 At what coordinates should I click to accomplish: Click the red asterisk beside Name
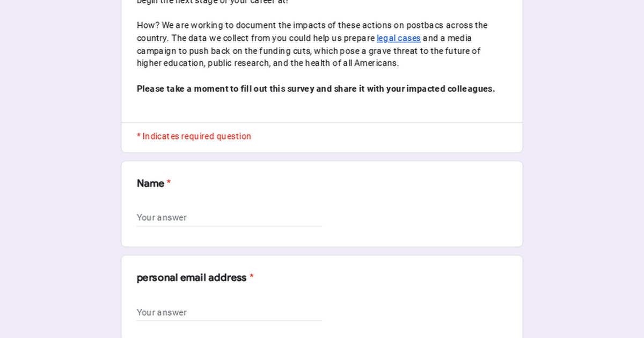169,183
